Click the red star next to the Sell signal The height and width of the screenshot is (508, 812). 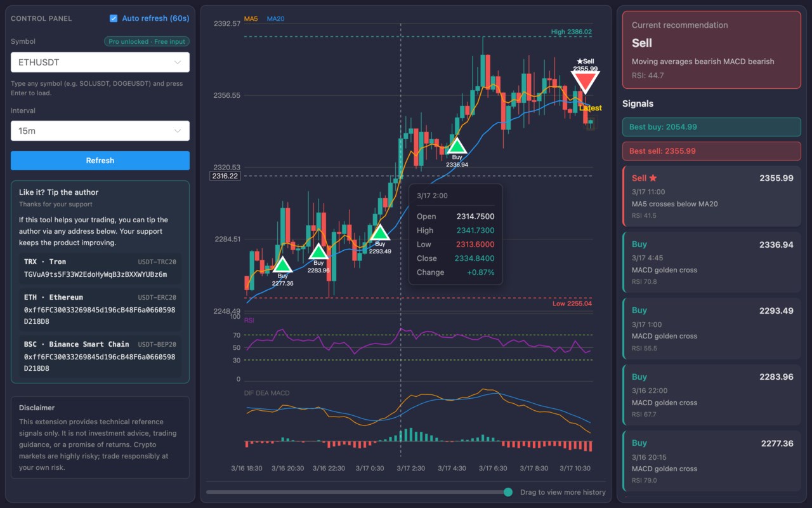pos(653,178)
